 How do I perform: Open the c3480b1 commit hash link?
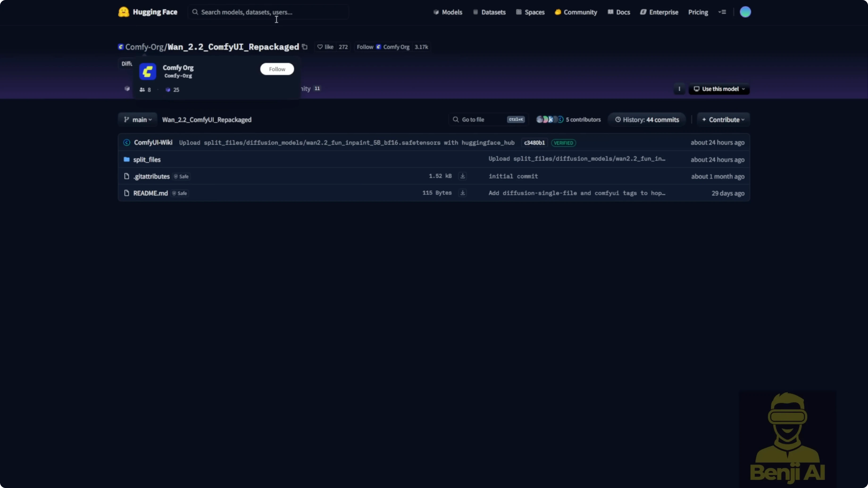(x=534, y=143)
